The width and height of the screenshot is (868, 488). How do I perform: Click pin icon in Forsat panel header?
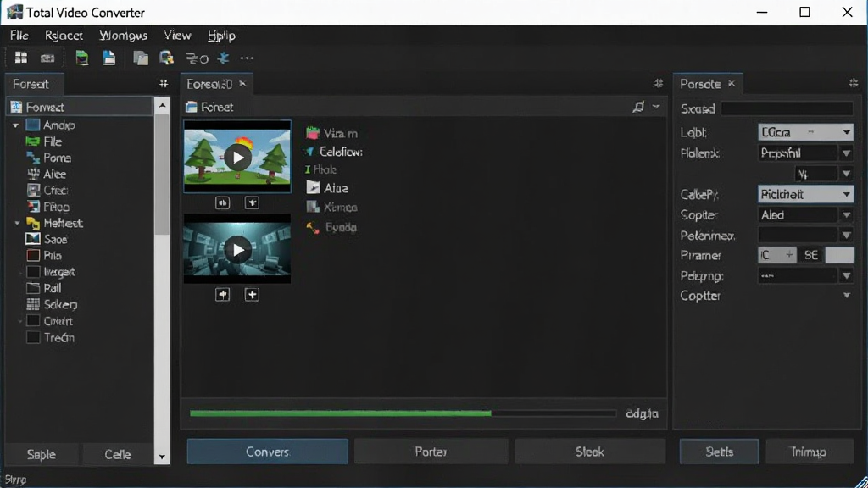(x=164, y=84)
